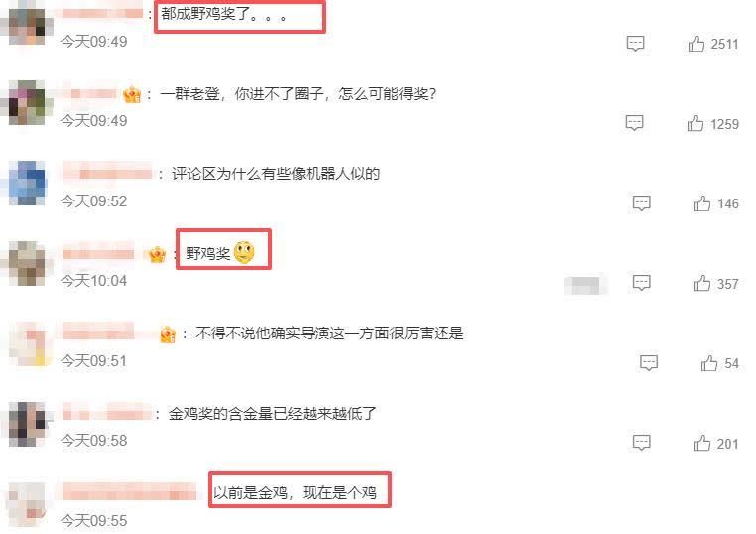Click the blurred label beside the 357-like comment

tap(585, 285)
